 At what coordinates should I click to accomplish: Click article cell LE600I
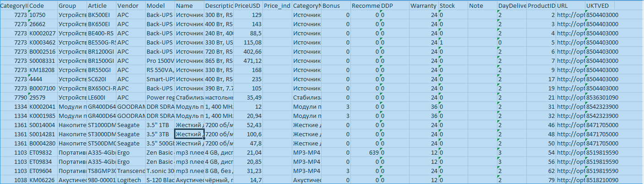(x=102, y=98)
